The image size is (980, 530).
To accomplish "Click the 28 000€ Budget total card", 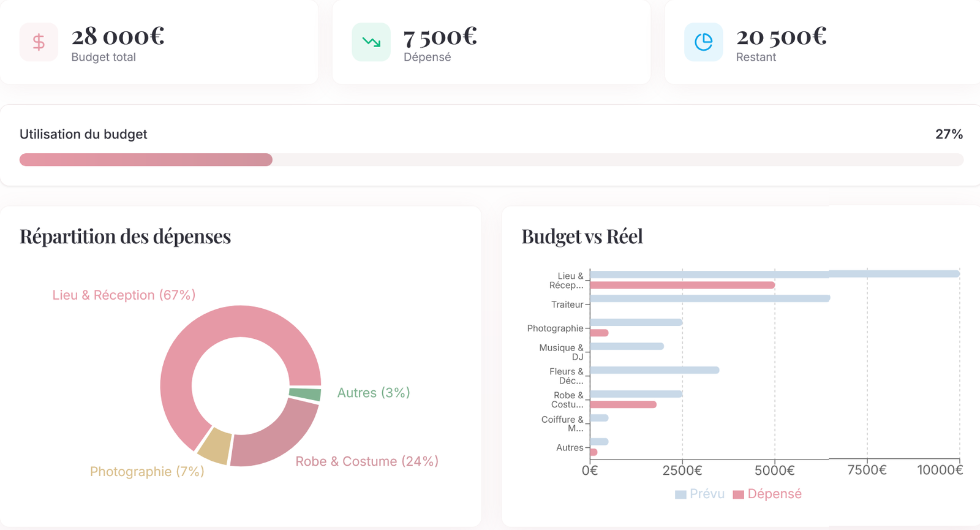I will click(159, 42).
